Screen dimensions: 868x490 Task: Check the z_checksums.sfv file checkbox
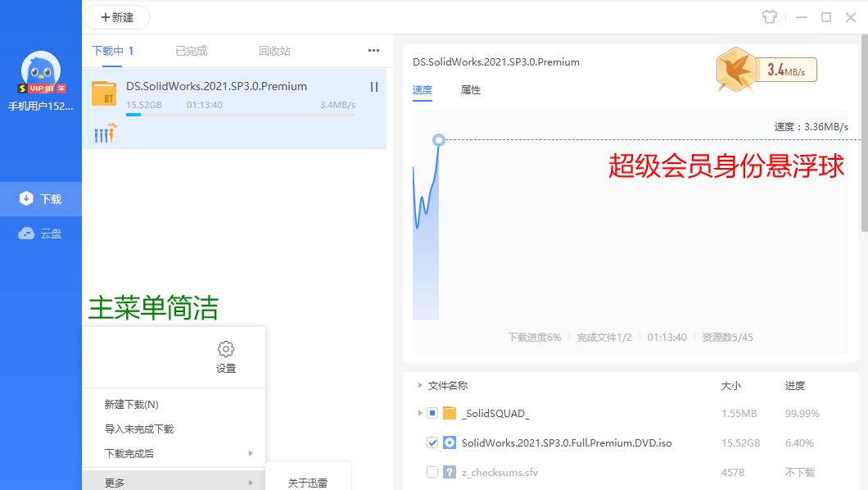(432, 472)
